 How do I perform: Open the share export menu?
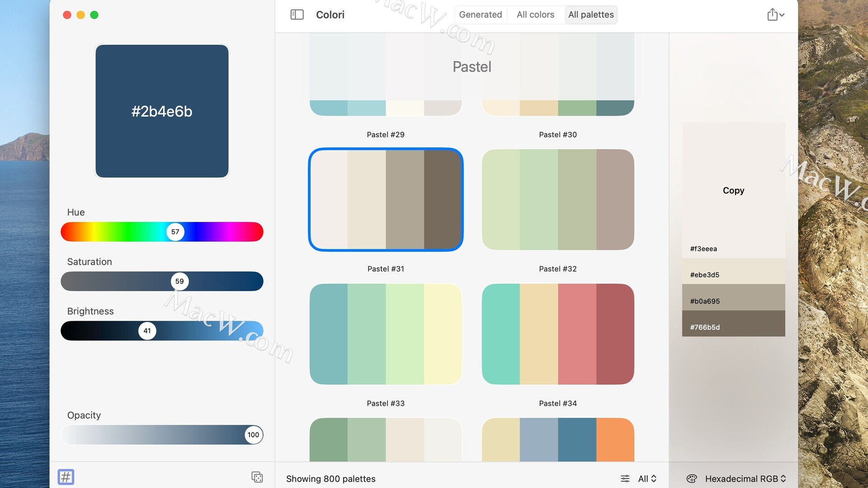775,14
